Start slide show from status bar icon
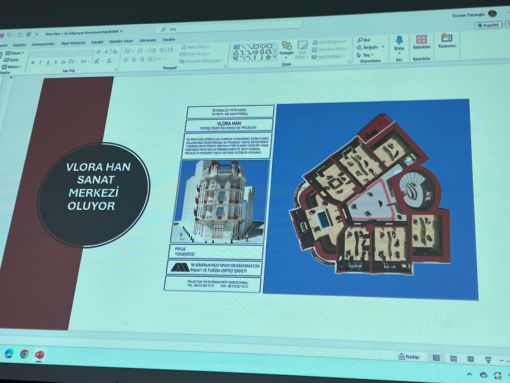510x383 pixels. [x=488, y=359]
